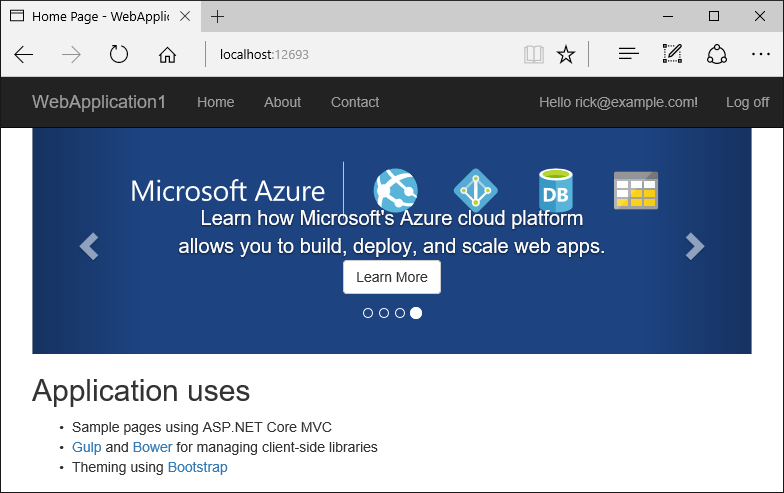The width and height of the screenshot is (784, 493).
Task: Click the Azure table storage grid icon
Action: click(636, 190)
